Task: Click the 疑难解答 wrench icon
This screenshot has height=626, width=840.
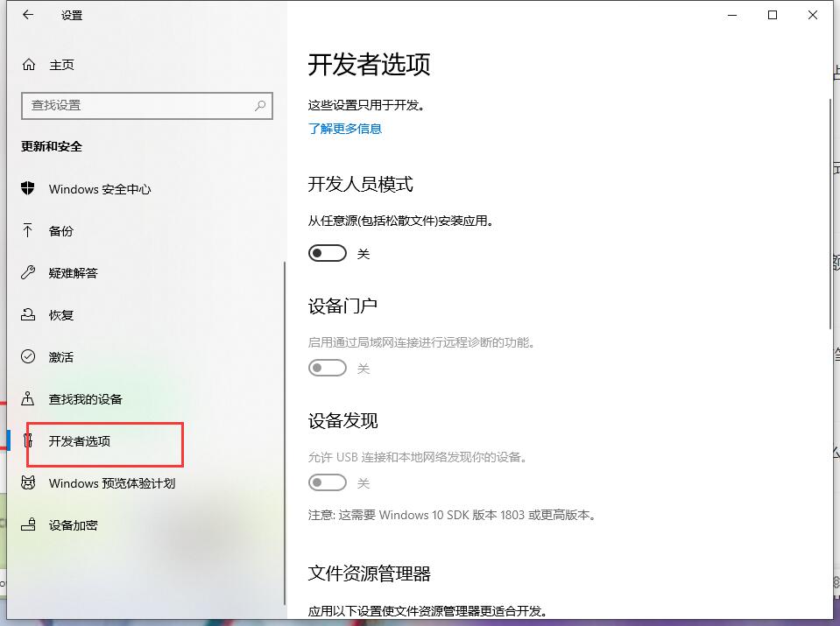Action: (x=28, y=272)
